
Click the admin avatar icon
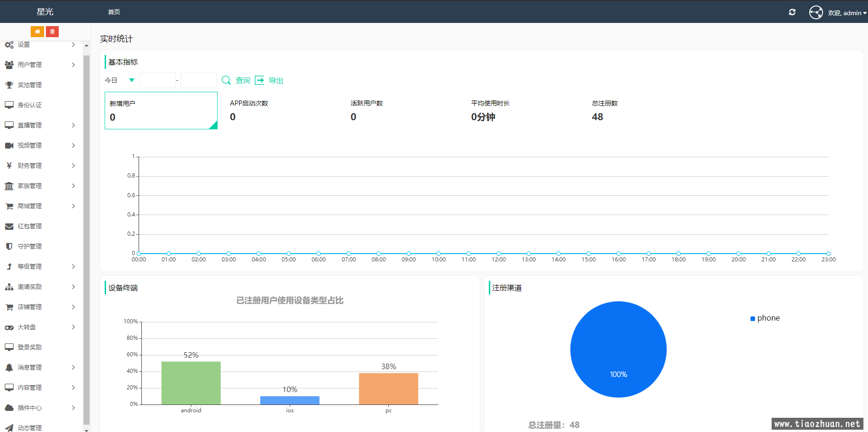[x=816, y=12]
